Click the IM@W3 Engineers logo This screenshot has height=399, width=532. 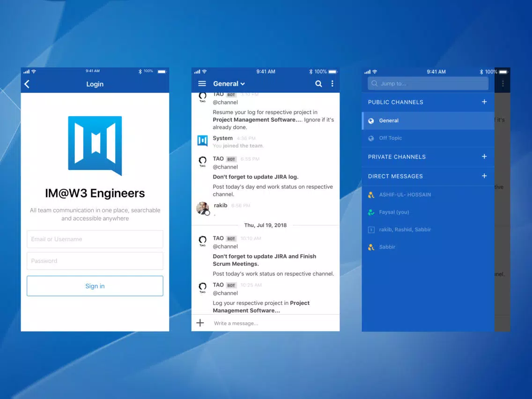pyautogui.click(x=95, y=146)
